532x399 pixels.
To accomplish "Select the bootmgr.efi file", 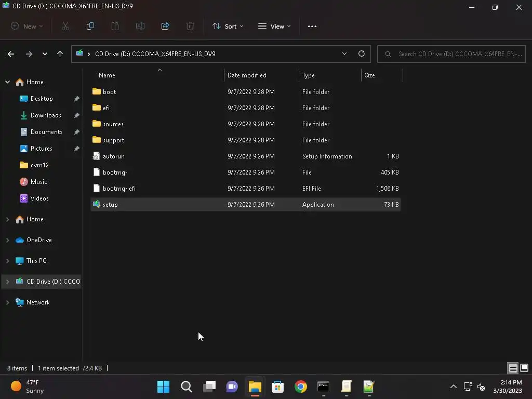I will [246, 188].
